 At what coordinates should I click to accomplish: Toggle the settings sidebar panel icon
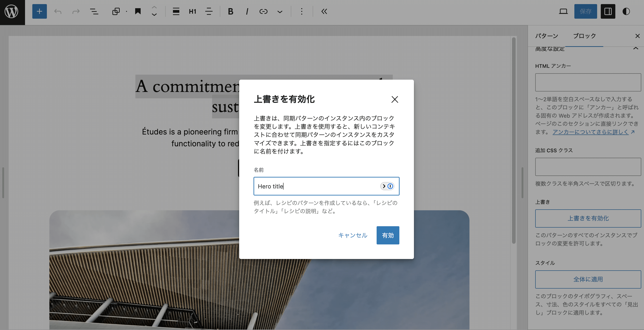pos(608,12)
